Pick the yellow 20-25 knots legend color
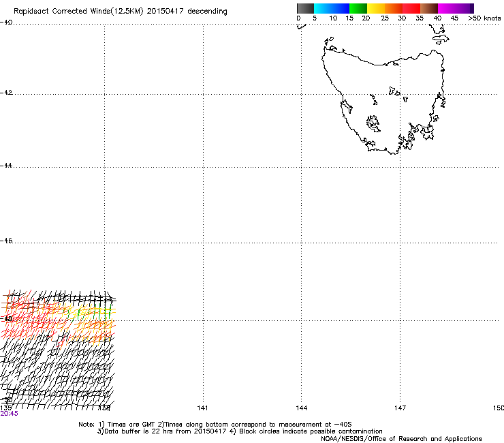Viewport: 504px width, 443px height. pos(376,8)
